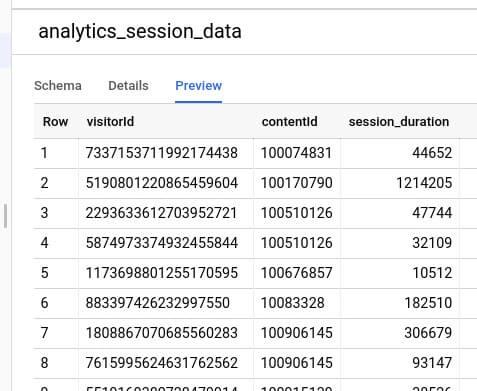
Task: Click the contentId column header
Action: coord(289,122)
